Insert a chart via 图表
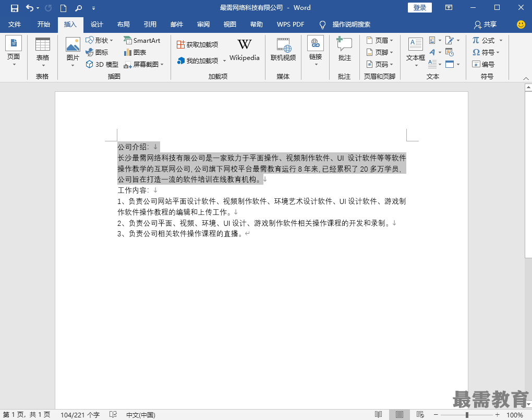The image size is (532, 420). [135, 52]
